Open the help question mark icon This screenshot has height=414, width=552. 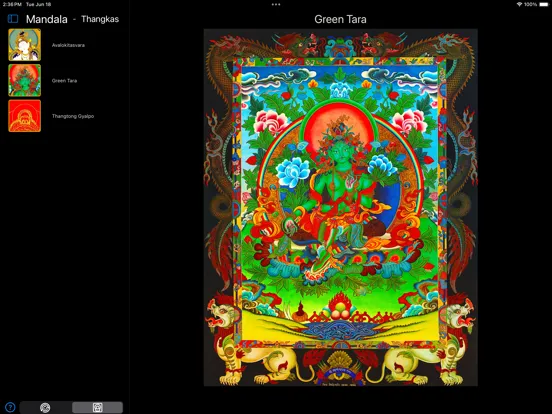coord(10,407)
